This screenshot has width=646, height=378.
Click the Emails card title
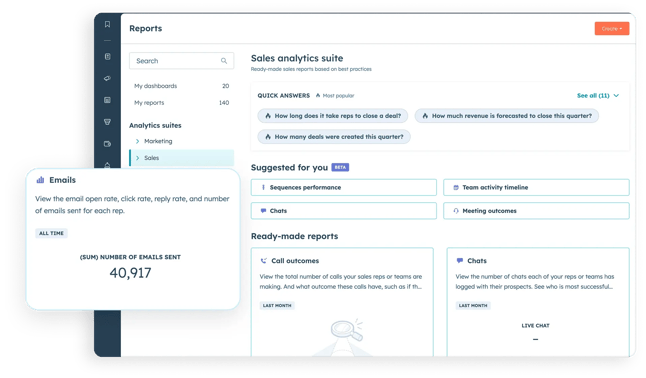click(63, 180)
